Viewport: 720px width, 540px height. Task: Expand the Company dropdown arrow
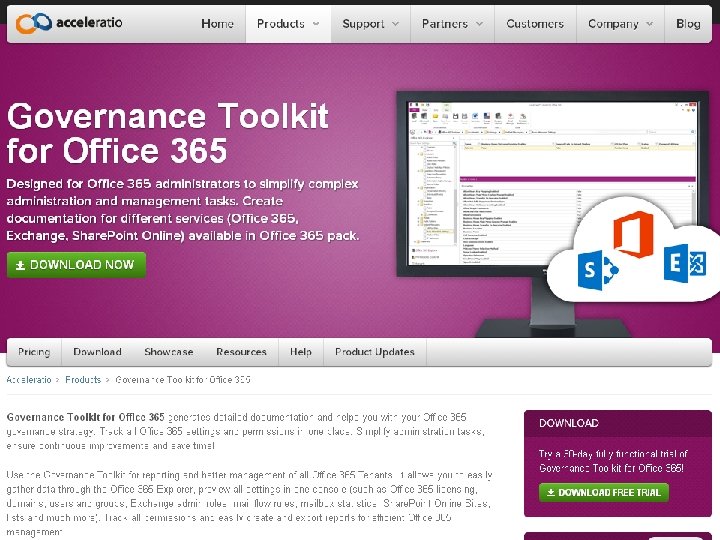[x=649, y=24]
